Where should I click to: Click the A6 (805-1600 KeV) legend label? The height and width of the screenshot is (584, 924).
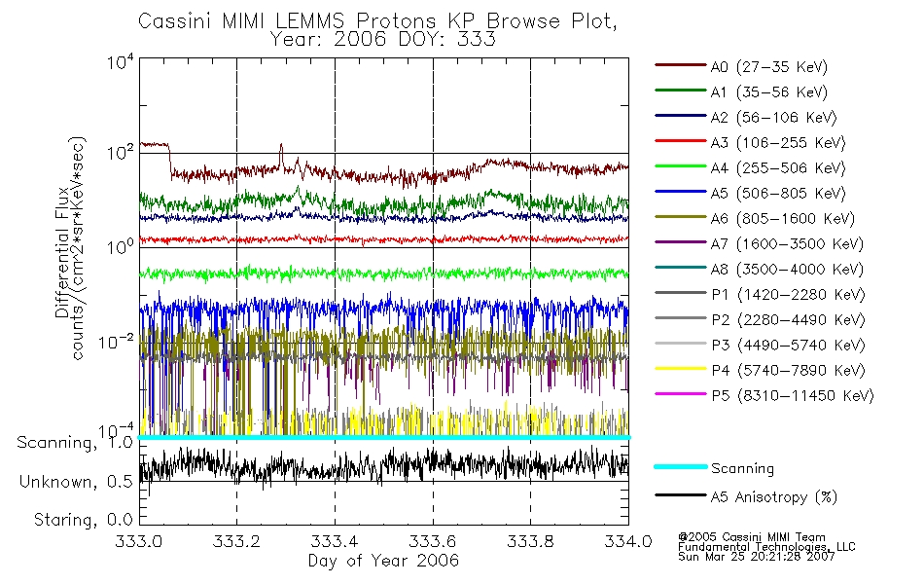click(783, 219)
